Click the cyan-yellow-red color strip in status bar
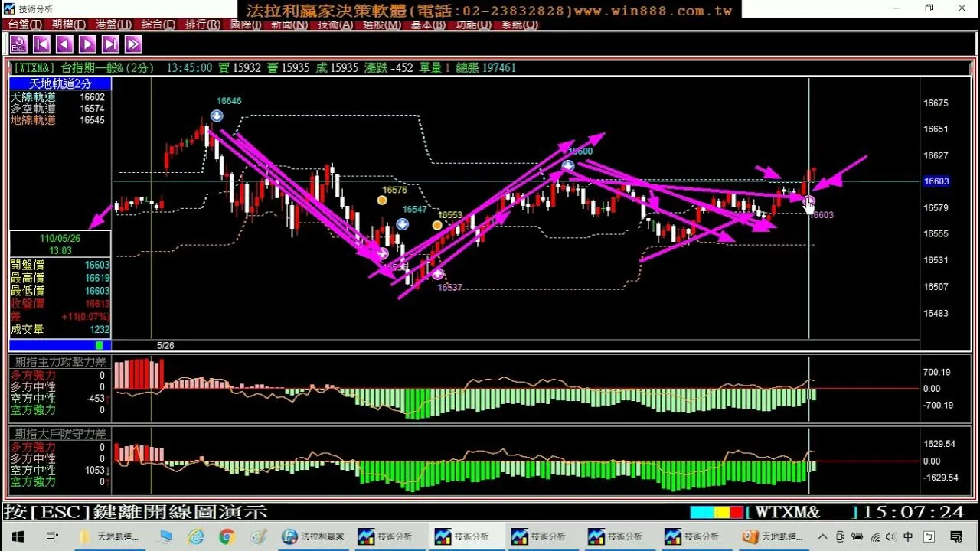Screen dimensions: 980x551 pos(717,513)
